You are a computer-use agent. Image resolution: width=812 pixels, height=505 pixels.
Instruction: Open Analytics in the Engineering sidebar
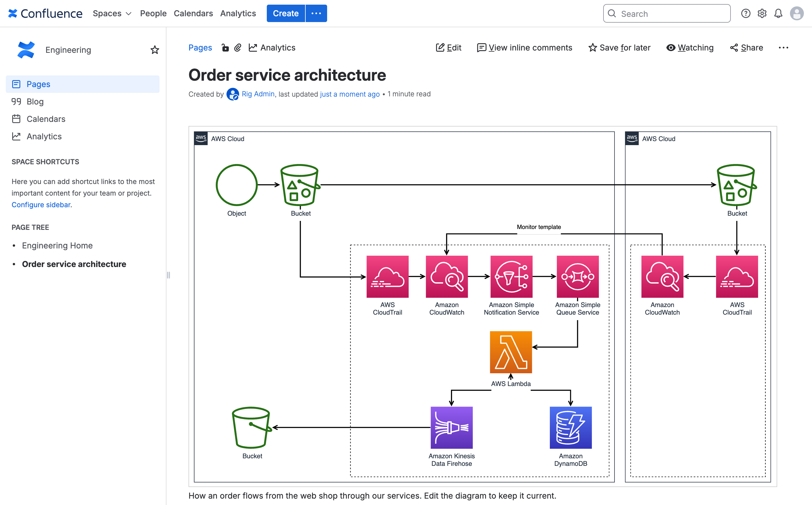pyautogui.click(x=82, y=136)
